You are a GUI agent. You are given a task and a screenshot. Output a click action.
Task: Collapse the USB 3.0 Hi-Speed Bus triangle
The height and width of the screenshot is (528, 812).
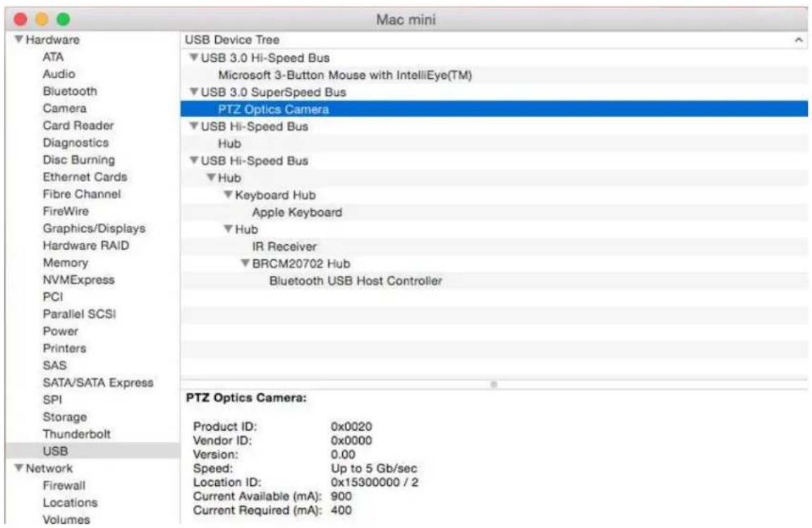click(194, 57)
